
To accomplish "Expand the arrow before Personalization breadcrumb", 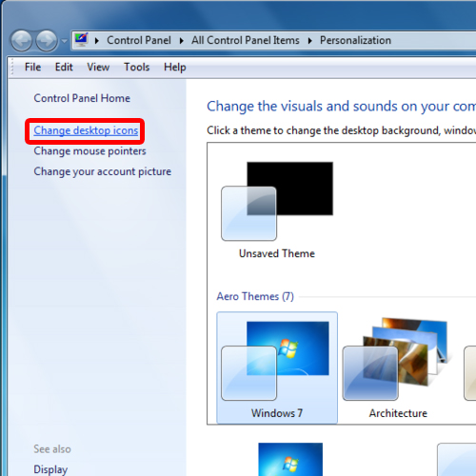I will 309,41.
